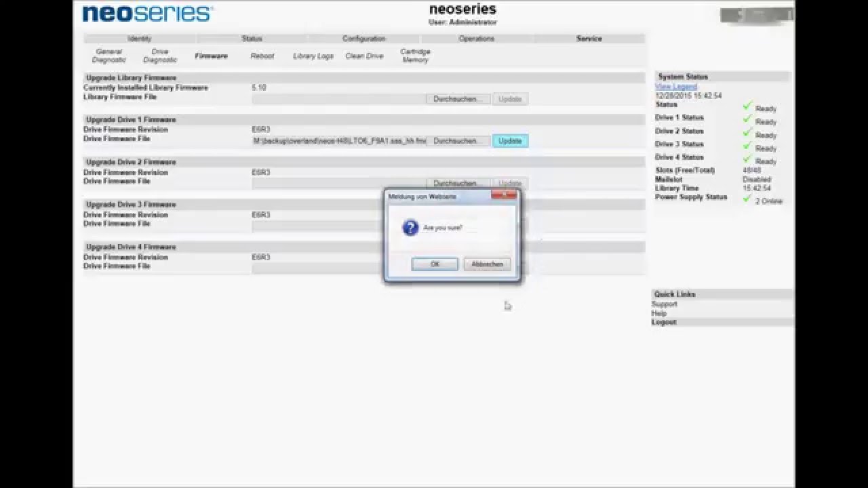Click Update for Library Firmware
This screenshot has height=488, width=868.
coord(510,99)
